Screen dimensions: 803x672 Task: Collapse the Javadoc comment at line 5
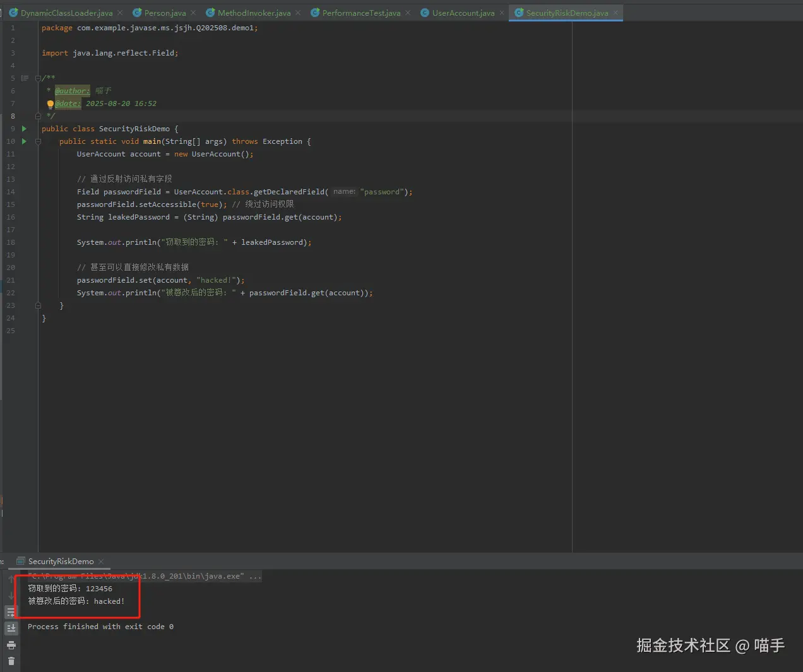[38, 78]
